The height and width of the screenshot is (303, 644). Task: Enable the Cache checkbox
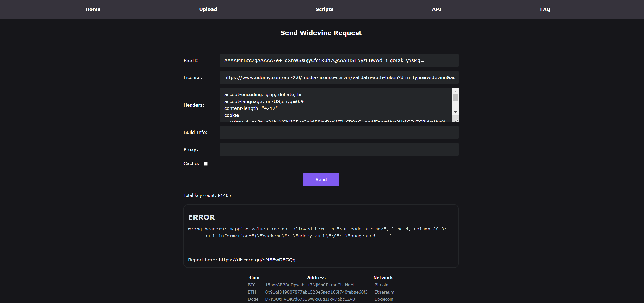[x=206, y=164]
